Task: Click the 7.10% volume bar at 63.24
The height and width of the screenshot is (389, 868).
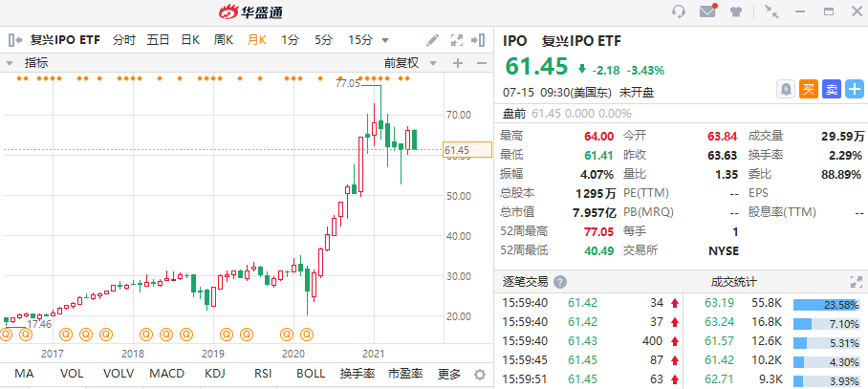Action: pos(826,324)
